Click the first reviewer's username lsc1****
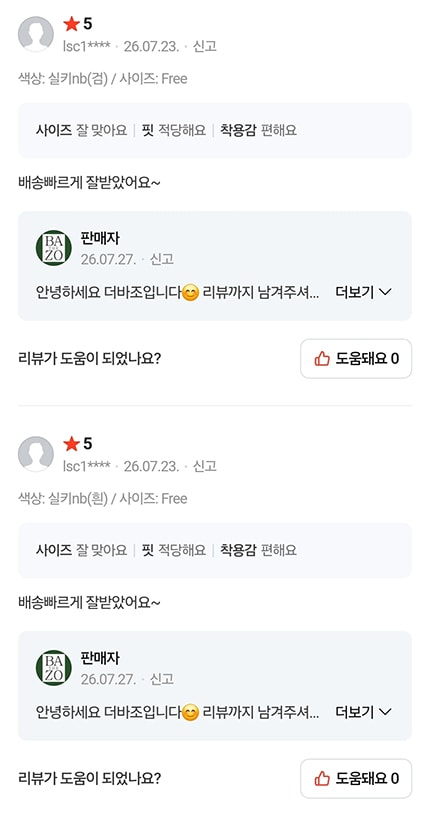The image size is (430, 822). (87, 47)
